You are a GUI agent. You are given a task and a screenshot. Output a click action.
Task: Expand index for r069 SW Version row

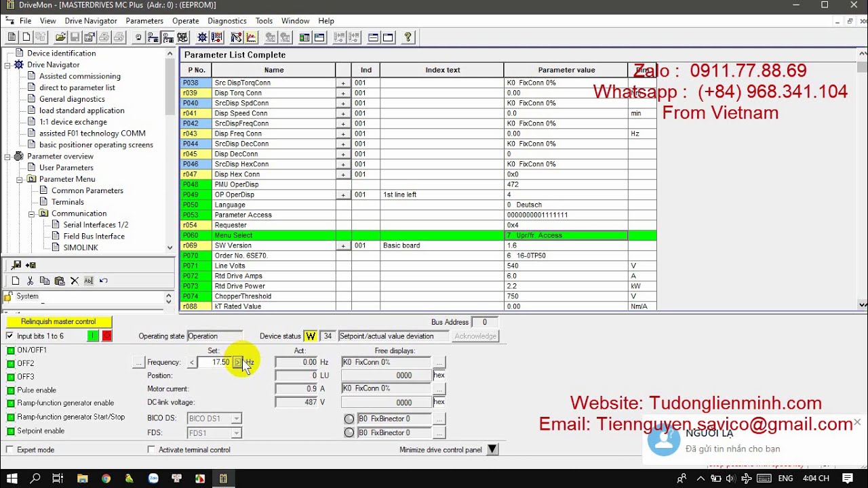[343, 245]
